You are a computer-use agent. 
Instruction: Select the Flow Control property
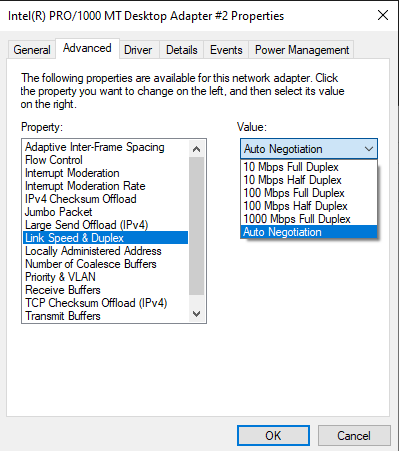(x=106, y=160)
